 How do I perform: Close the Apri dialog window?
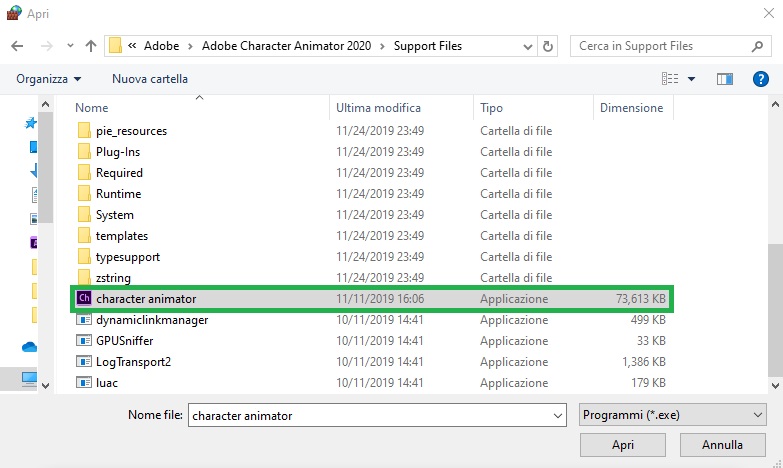769,13
